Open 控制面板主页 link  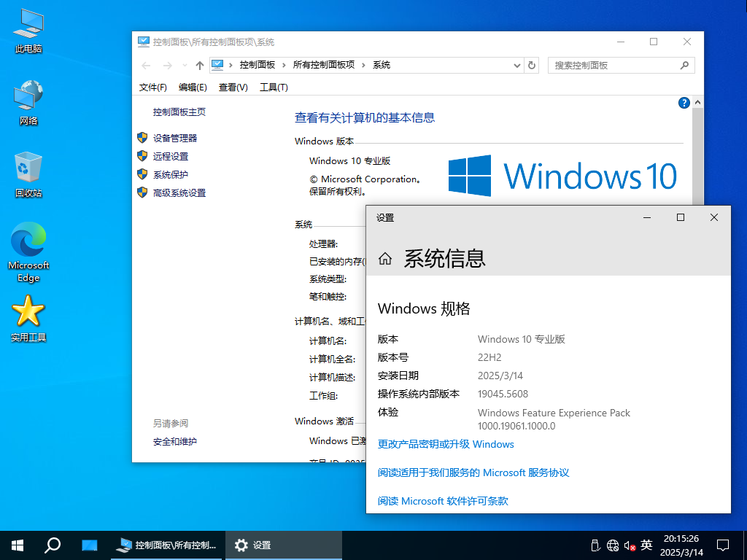179,112
